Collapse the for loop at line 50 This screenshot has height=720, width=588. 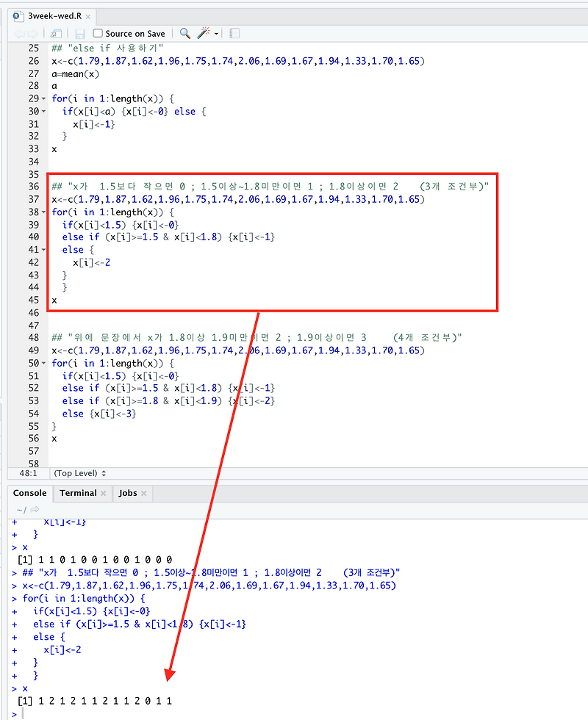43,363
